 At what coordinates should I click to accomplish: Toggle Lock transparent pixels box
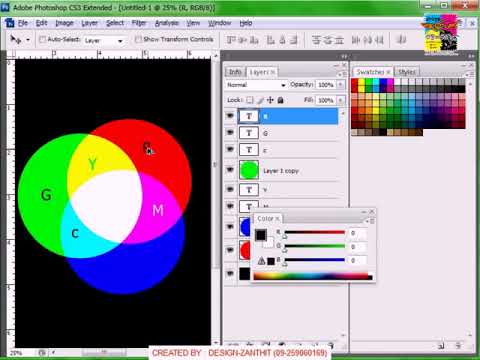click(250, 100)
